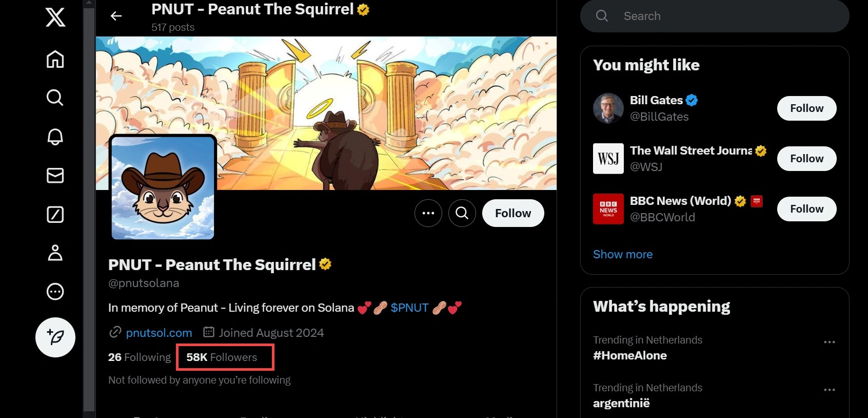Open the profile's three-dot options menu
Screen dimensions: 868x418
428,213
